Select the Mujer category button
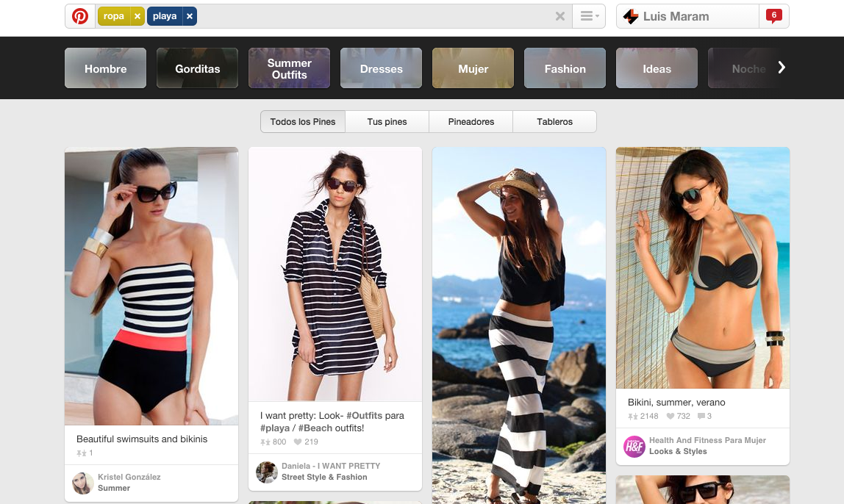The image size is (844, 504). (x=473, y=68)
